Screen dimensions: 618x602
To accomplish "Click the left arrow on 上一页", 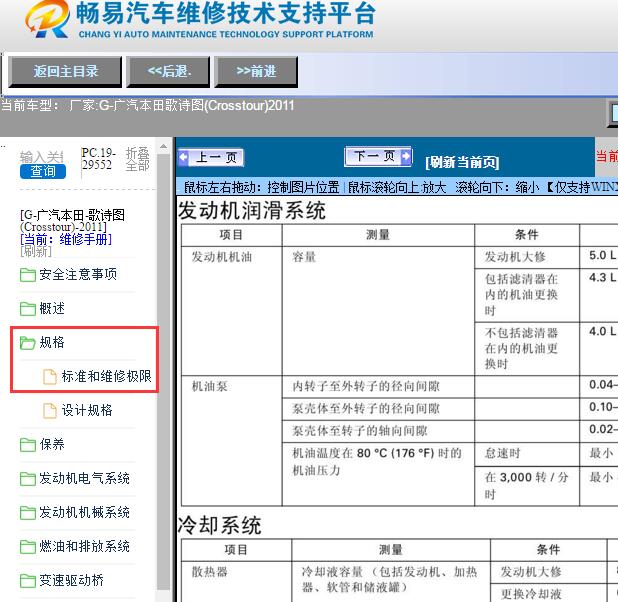I will point(184,157).
